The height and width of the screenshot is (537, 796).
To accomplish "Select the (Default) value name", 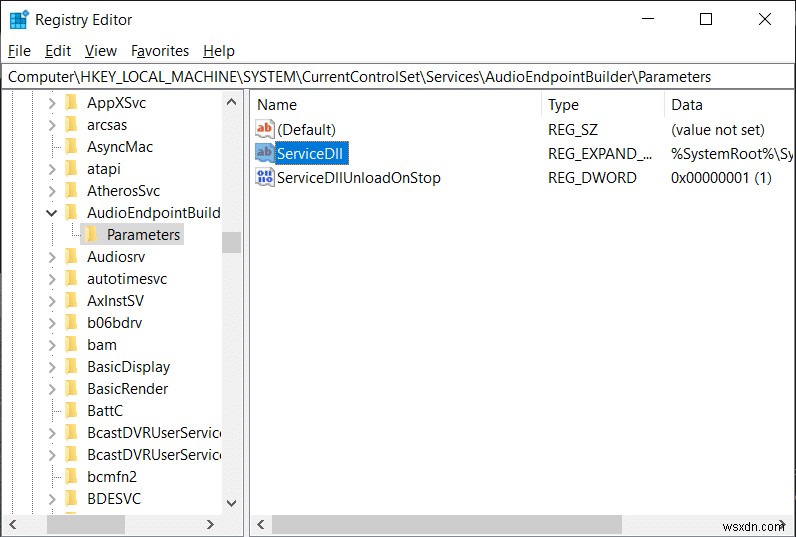I will (307, 129).
